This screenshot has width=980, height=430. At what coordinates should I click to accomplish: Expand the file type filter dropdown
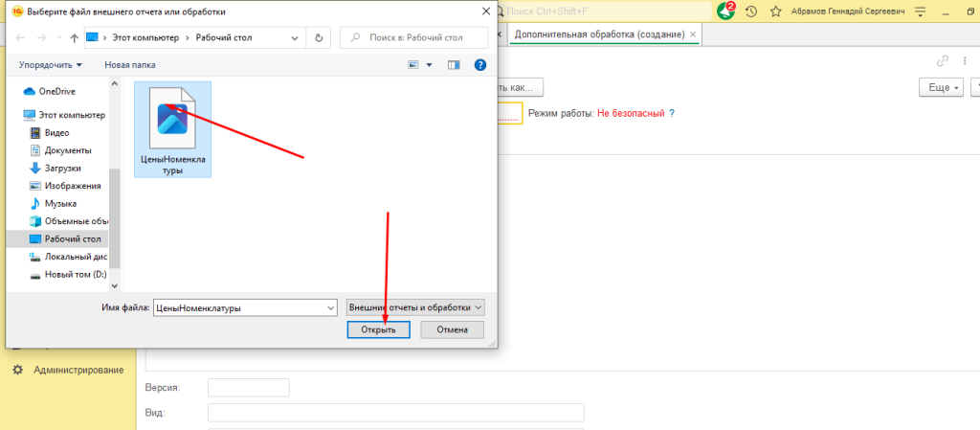[416, 307]
